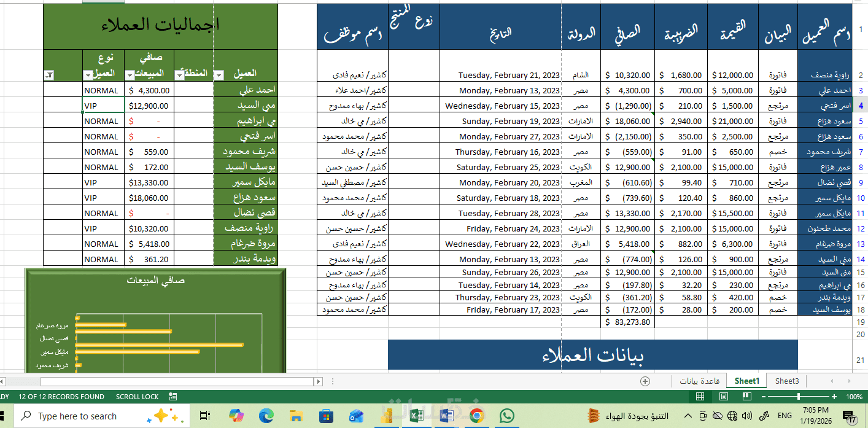
Task: Open Word from the taskbar
Action: [x=446, y=416]
